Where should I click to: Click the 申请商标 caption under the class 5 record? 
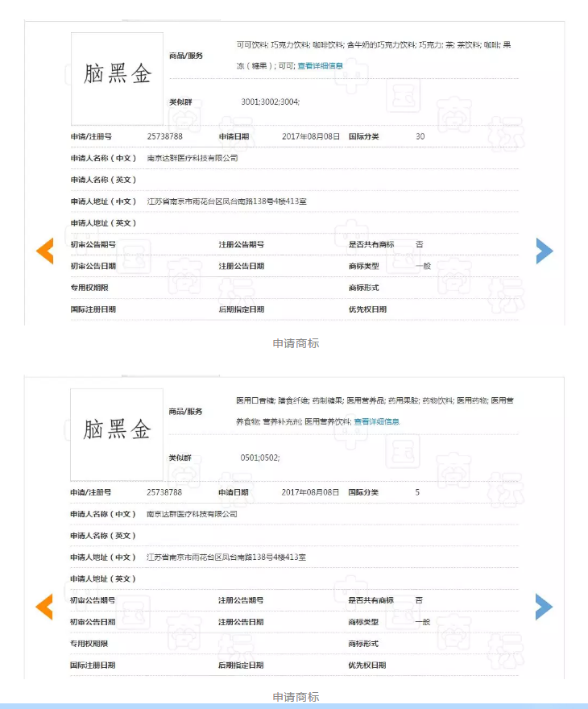(x=296, y=697)
